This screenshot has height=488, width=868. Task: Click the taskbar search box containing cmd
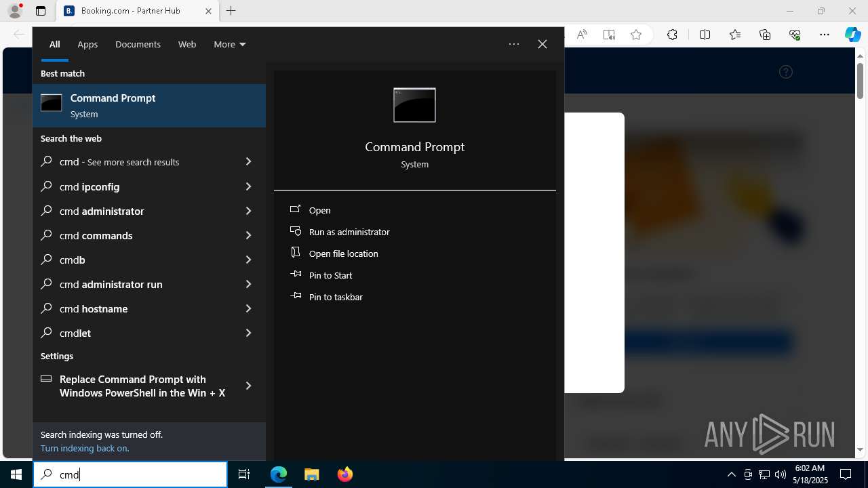point(130,474)
